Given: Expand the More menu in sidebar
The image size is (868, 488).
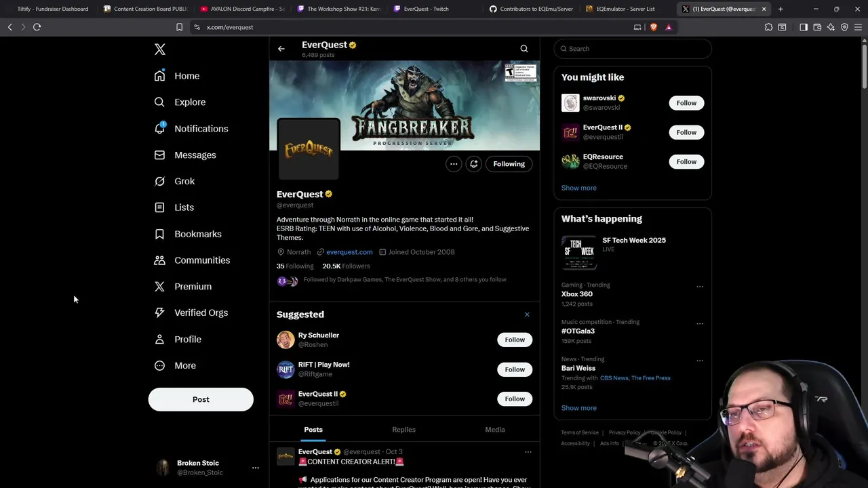Looking at the screenshot, I should (x=175, y=365).
